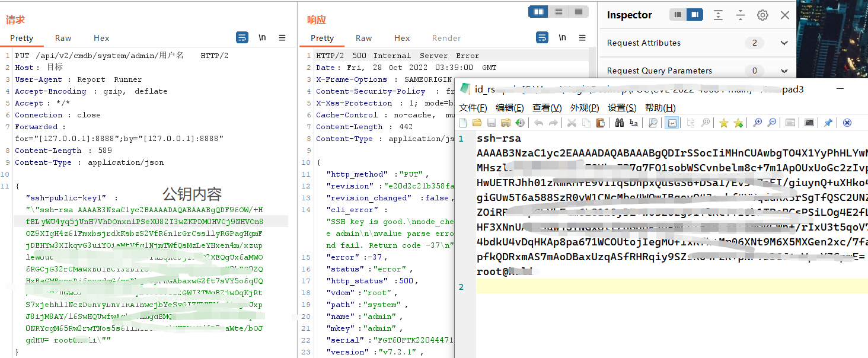868x358 pixels.
Task: Toggle always-on-top pin icon
Action: click(x=828, y=123)
